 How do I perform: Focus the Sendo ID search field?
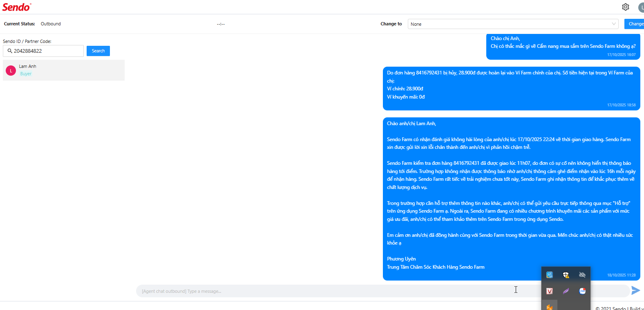pos(43,51)
